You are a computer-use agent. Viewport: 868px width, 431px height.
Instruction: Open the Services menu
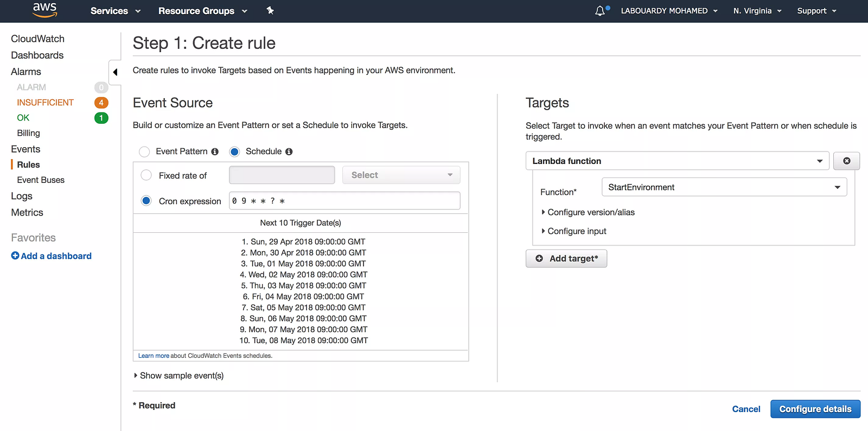coord(116,11)
